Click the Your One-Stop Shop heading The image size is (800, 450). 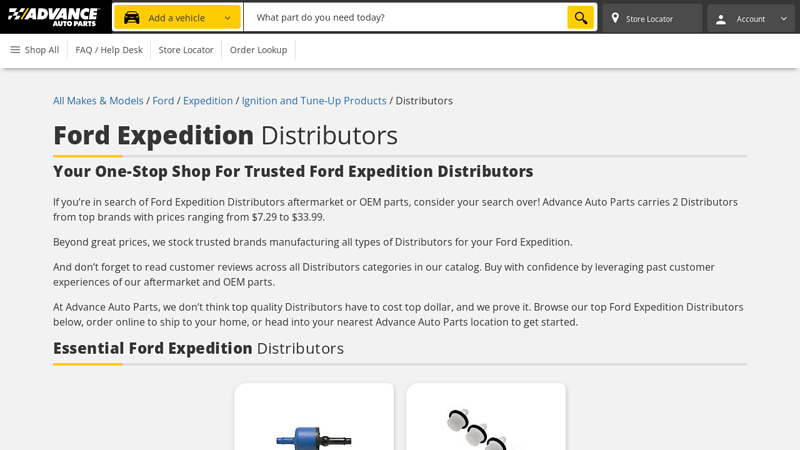[293, 171]
